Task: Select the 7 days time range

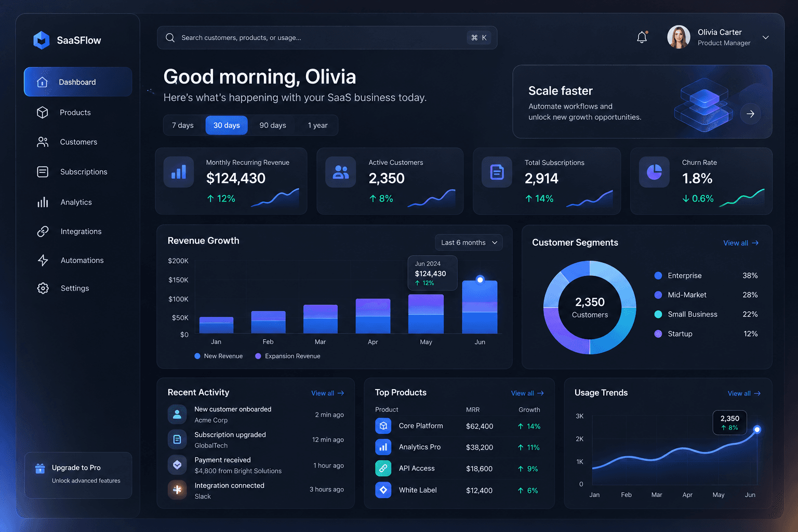Action: [183, 125]
